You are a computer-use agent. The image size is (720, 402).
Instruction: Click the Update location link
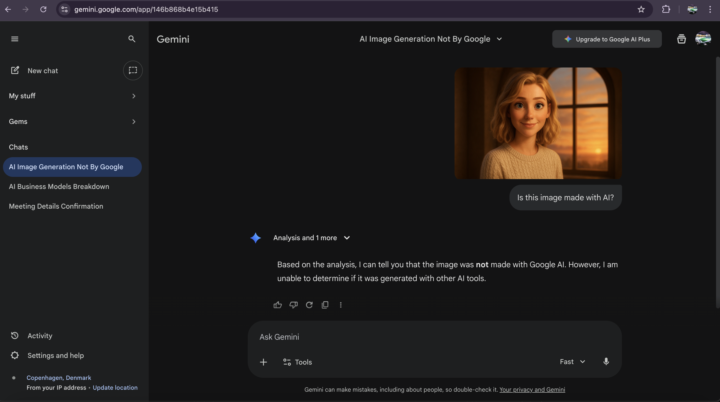[115, 387]
